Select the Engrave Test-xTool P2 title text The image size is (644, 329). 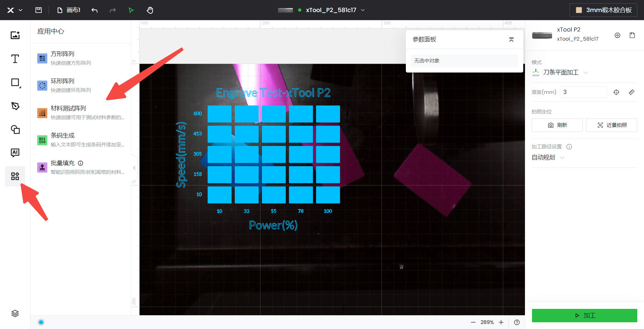coord(273,93)
